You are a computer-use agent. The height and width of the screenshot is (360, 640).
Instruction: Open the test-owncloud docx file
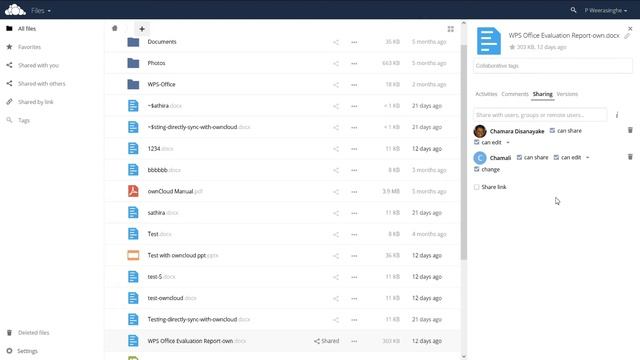coord(172,298)
